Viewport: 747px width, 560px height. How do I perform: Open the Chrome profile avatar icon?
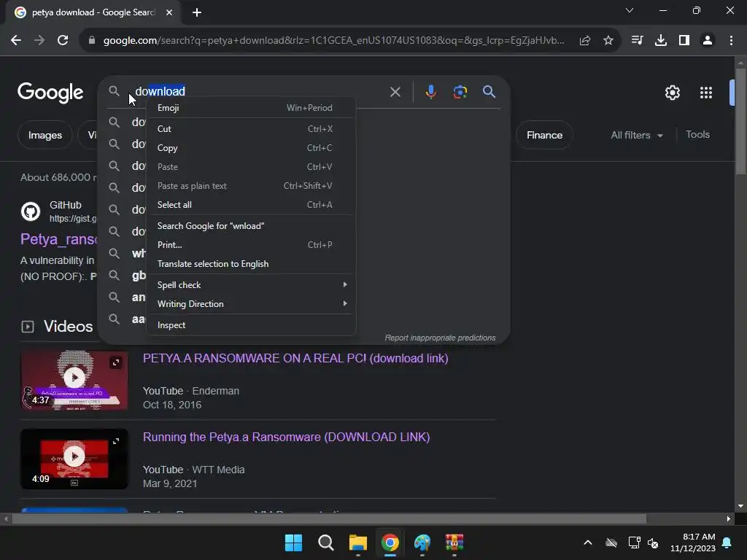(708, 41)
